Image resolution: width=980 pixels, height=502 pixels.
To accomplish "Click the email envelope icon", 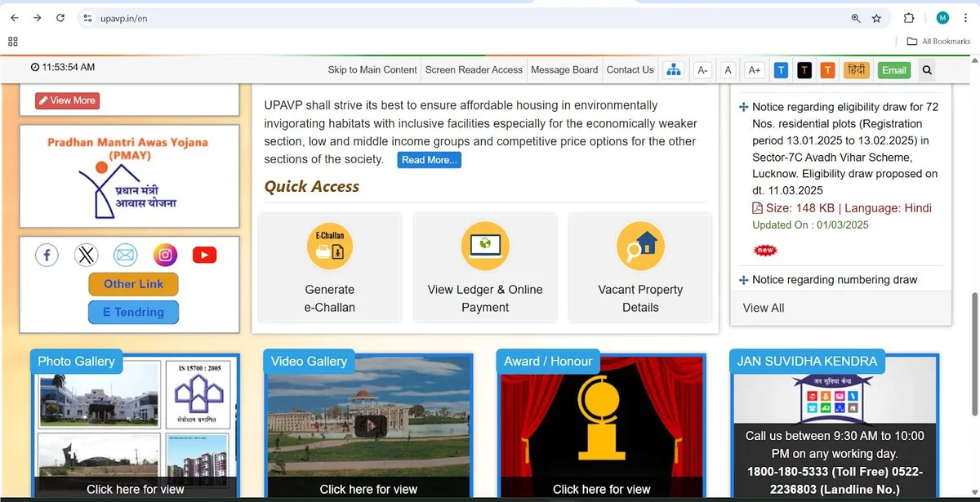I will point(125,255).
